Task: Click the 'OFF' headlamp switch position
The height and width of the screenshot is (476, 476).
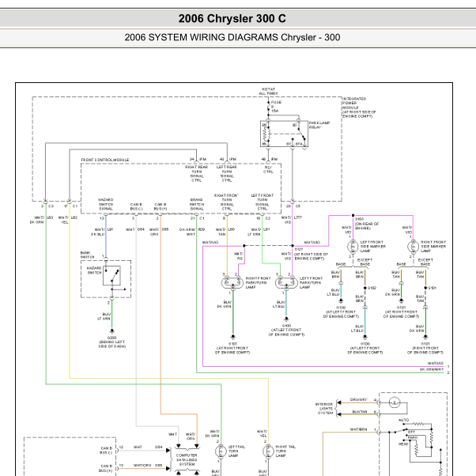Action: (411, 432)
